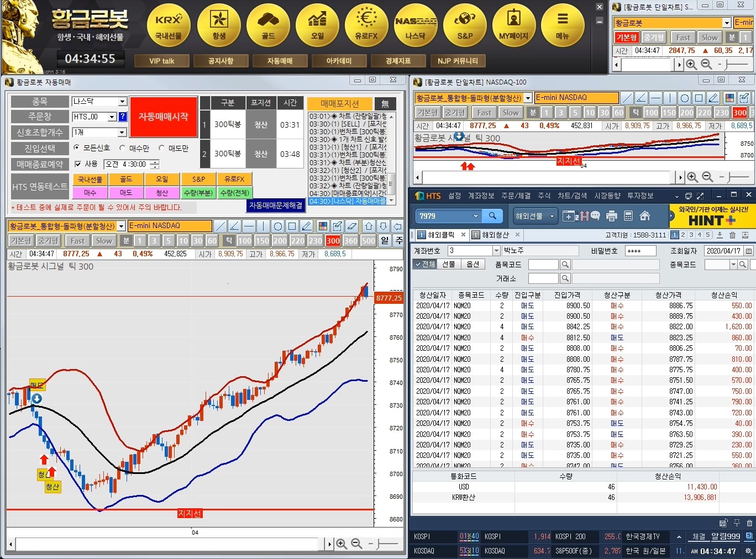Expand the 황금로봇 dropdown in top-right window
The width and height of the screenshot is (756, 559).
[x=727, y=23]
